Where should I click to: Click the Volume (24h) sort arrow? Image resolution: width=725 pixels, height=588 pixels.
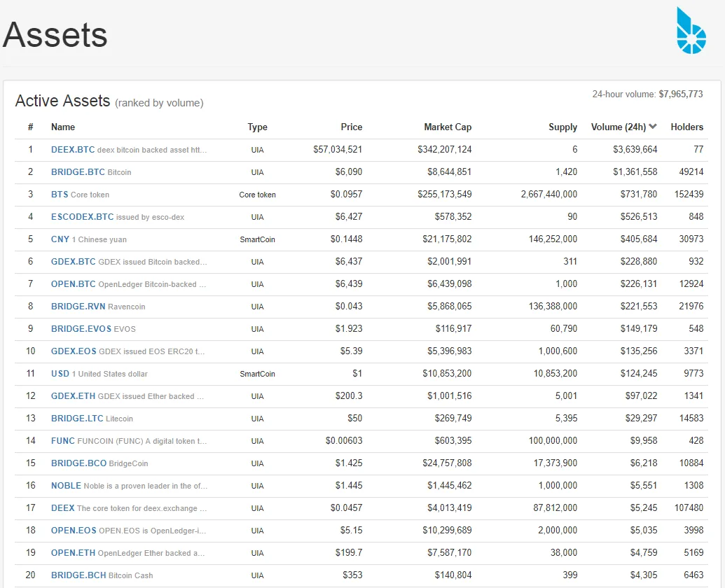pyautogui.click(x=652, y=127)
